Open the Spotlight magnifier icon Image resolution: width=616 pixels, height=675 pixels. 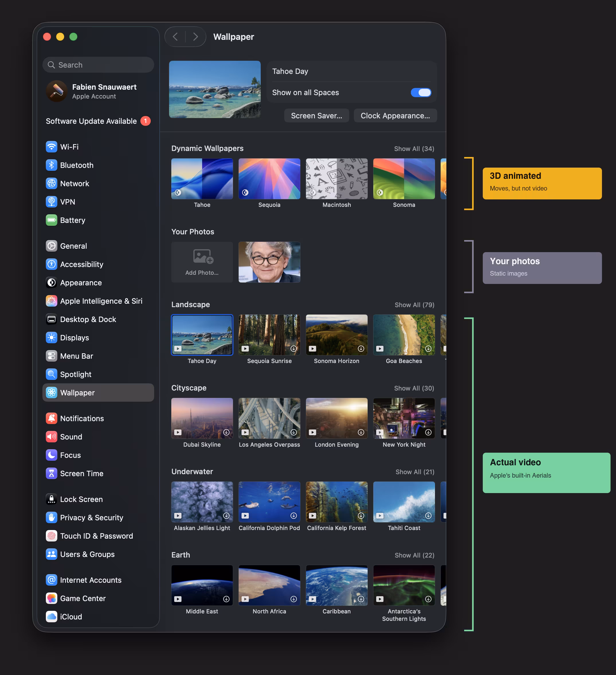(51, 374)
